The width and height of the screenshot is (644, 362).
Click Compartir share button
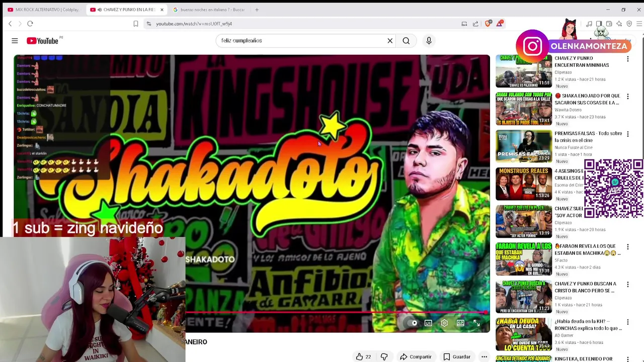416,356
